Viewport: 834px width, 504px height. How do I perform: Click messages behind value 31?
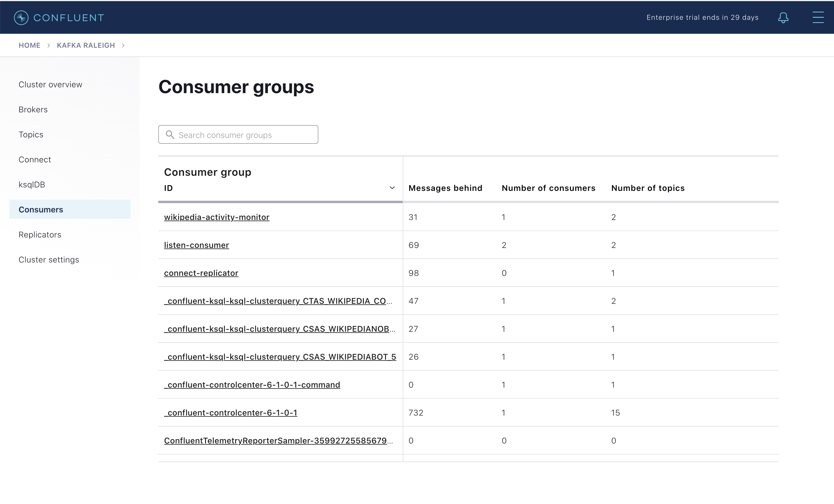[x=413, y=217]
